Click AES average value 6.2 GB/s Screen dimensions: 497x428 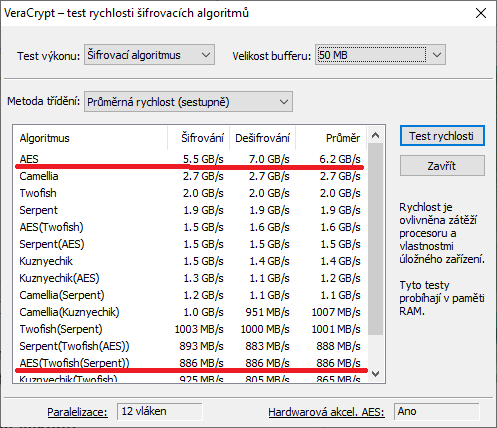[x=340, y=159]
